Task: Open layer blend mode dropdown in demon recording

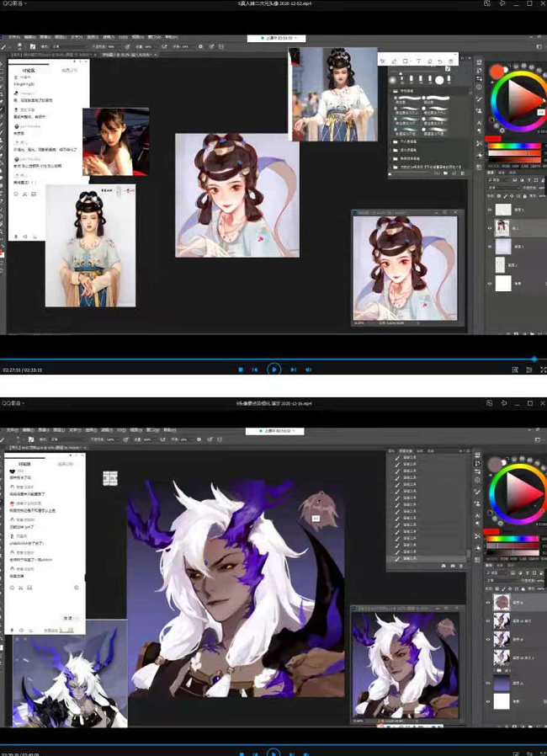Action: [502, 581]
